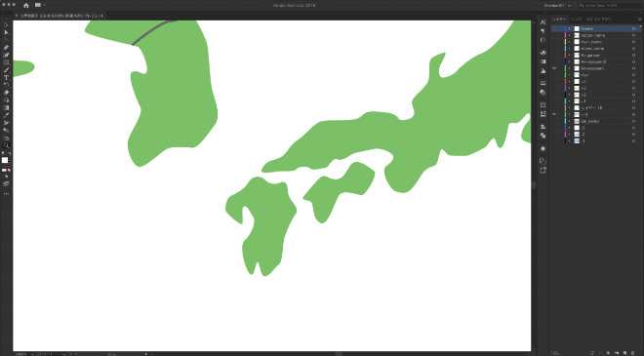Open the Edit Toolbar three-dots button
This screenshot has height=356, width=644.
point(6,194)
